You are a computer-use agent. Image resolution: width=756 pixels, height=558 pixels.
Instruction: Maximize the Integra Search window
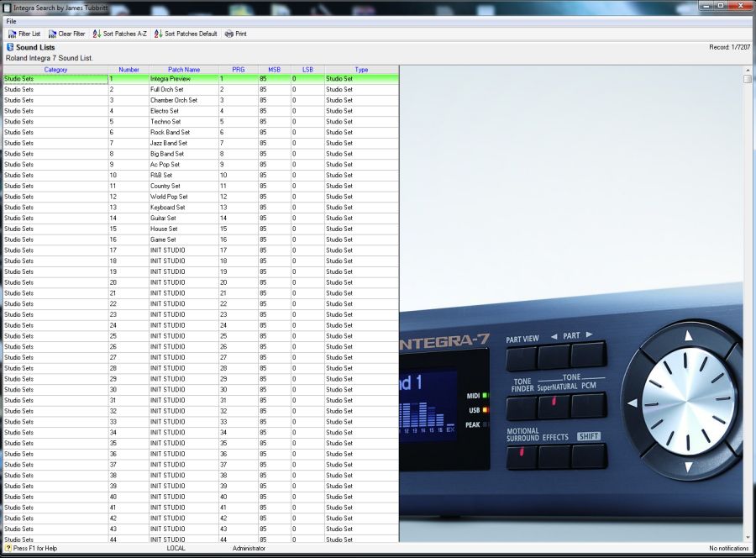coord(721,6)
